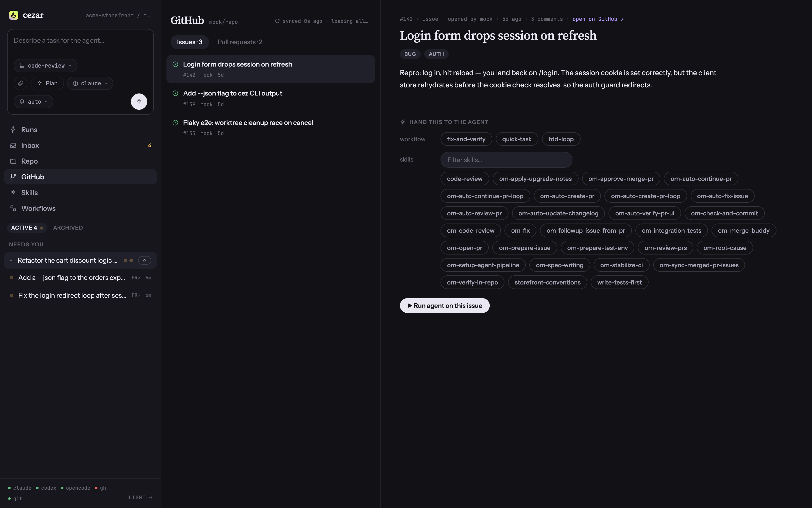Toggle the om-prepare-issue skill chip
The height and width of the screenshot is (508, 812).
pos(525,248)
